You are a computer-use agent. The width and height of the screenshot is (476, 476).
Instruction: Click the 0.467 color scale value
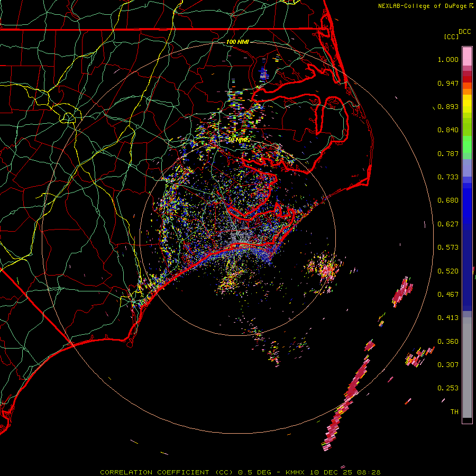(448, 295)
